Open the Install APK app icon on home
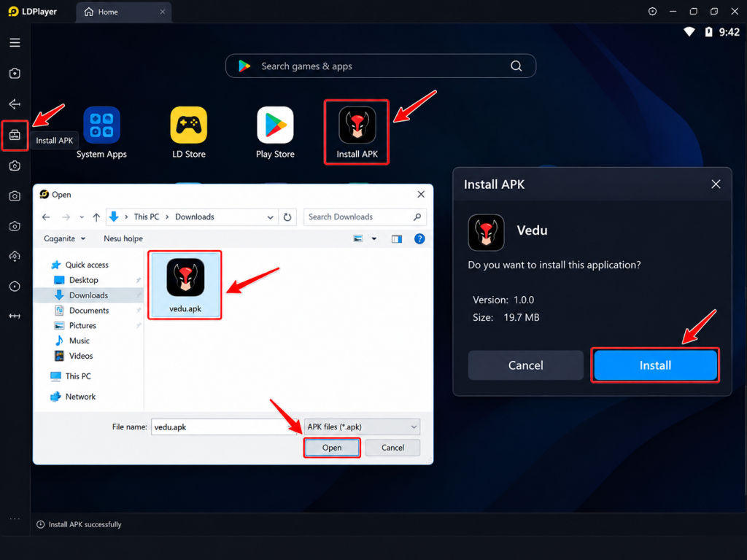Screen dimensions: 747x560 [357, 133]
